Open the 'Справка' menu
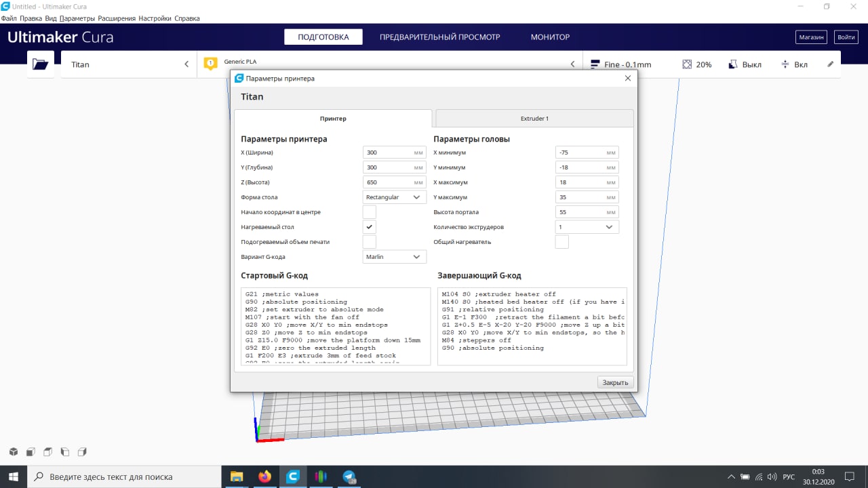Image resolution: width=868 pixels, height=488 pixels. point(187,18)
